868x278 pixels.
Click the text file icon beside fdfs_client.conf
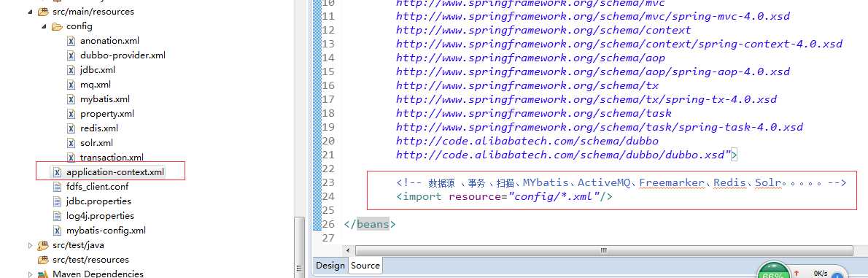(x=57, y=187)
